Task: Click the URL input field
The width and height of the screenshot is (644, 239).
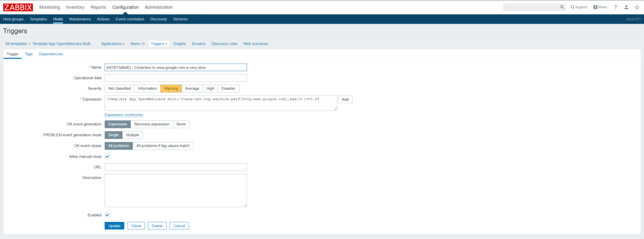Action: pos(176,167)
